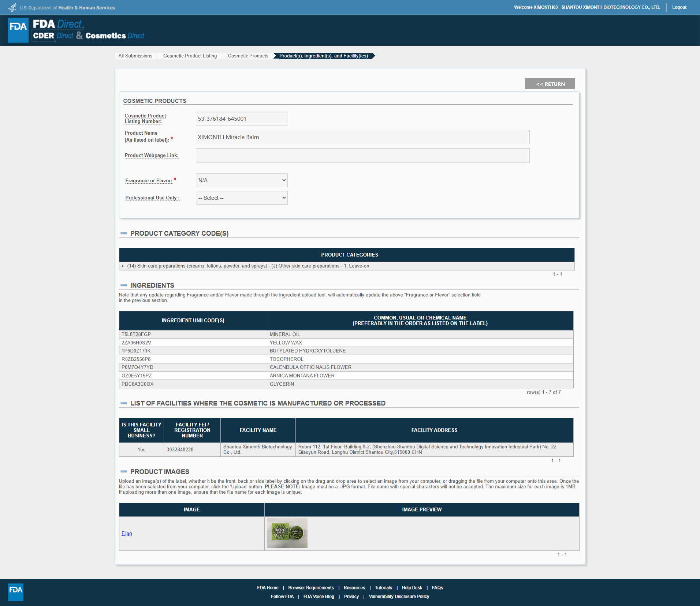
Task: Click the Shantou Ximonth Biotechnology facility name
Action: click(x=258, y=449)
